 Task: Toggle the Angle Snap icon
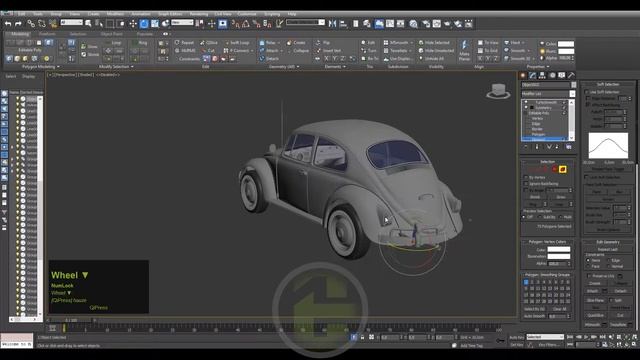pos(246,24)
